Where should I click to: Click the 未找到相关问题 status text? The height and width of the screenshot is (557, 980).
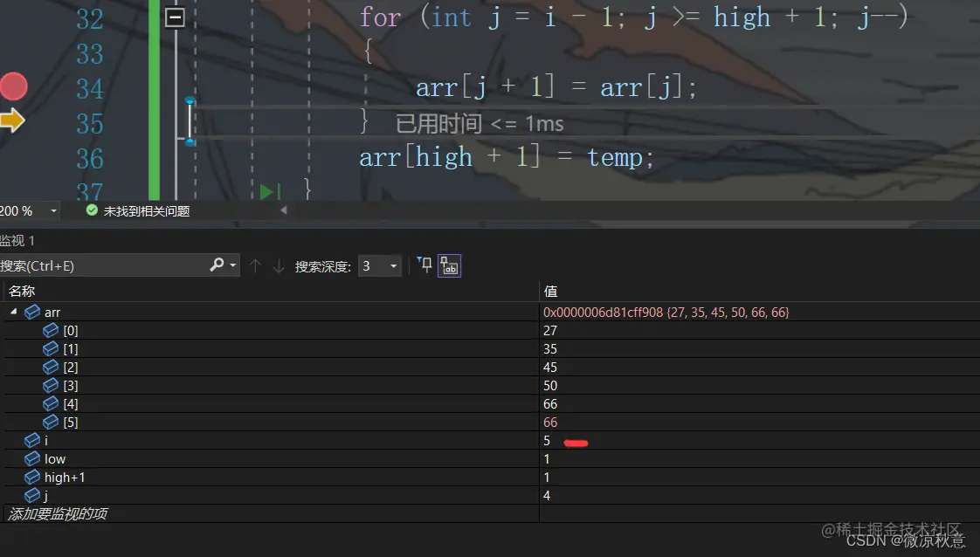pos(146,211)
